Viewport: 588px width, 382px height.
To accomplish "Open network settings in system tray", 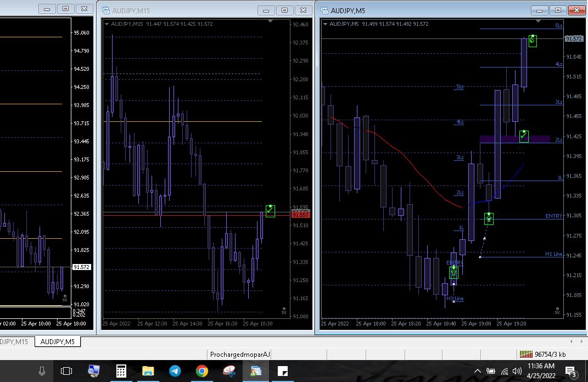I will pyautogui.click(x=505, y=371).
